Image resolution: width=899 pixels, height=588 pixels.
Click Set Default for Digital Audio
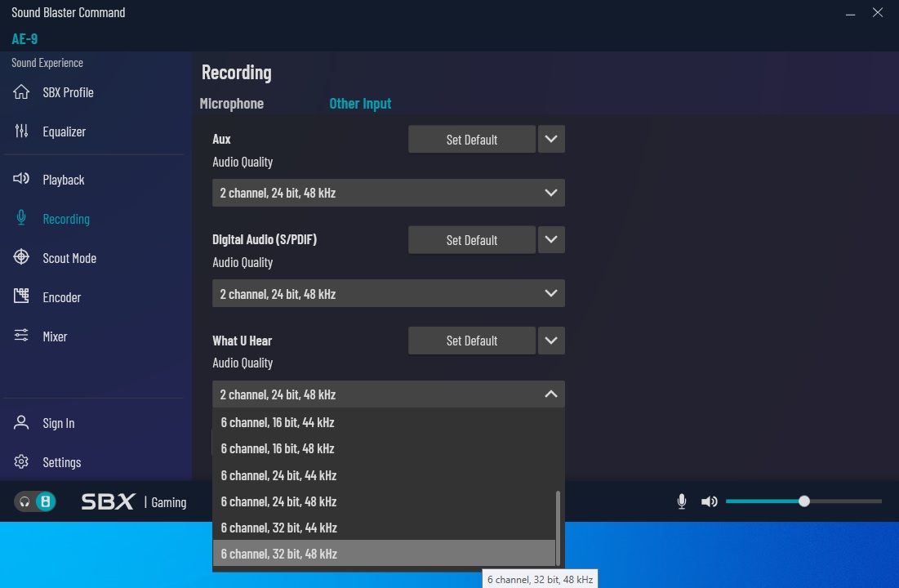(x=471, y=240)
